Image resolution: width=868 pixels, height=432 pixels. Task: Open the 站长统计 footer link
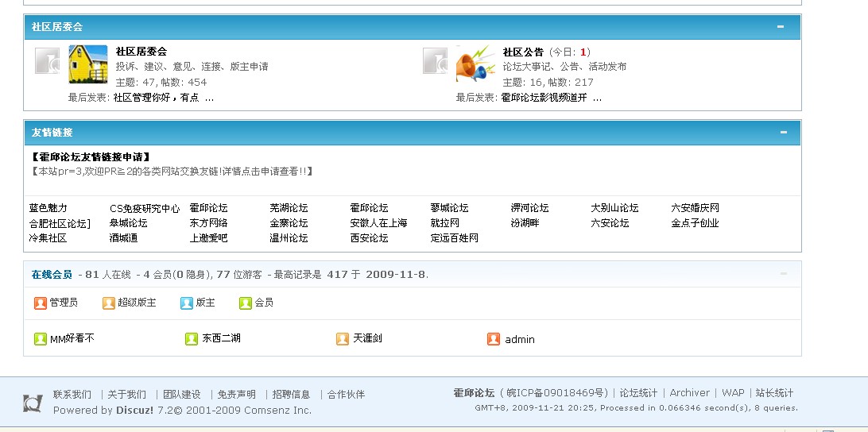774,393
